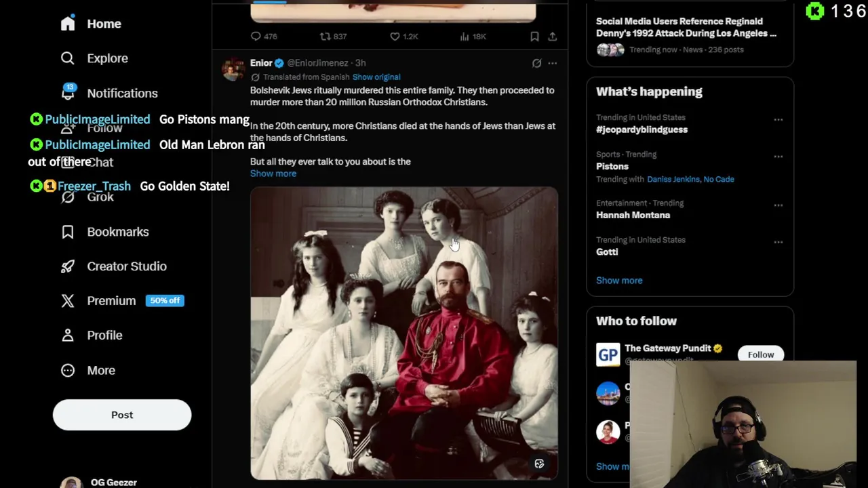View analytics icon showing 18K
Screen dimensions: 868x488
465,37
